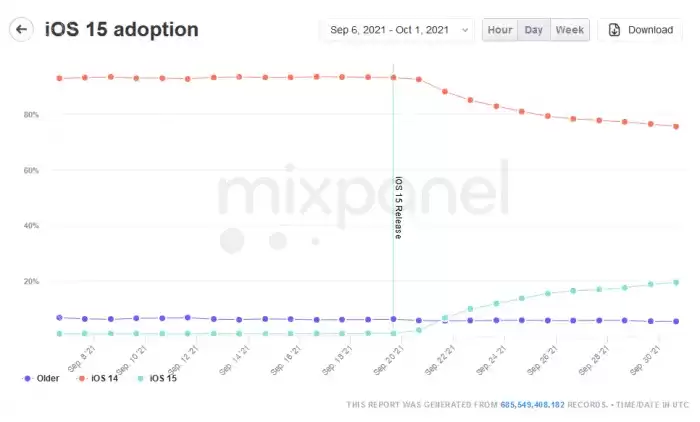Switch granularity to Week
This screenshot has height=422, width=700.
pyautogui.click(x=570, y=30)
